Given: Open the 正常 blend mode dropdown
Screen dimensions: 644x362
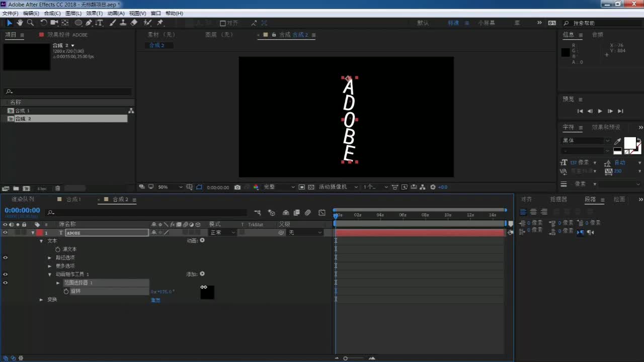Looking at the screenshot, I should [222, 233].
